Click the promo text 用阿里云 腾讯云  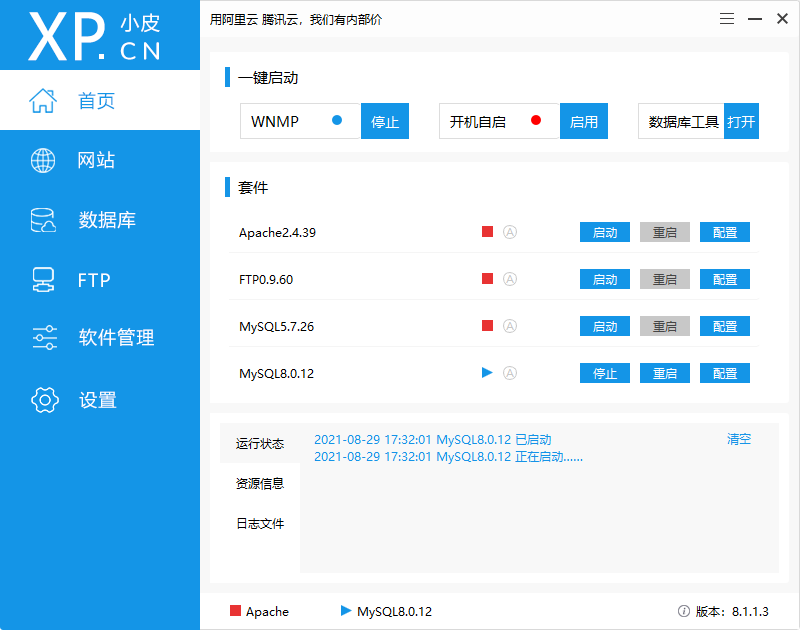pyautogui.click(x=295, y=19)
